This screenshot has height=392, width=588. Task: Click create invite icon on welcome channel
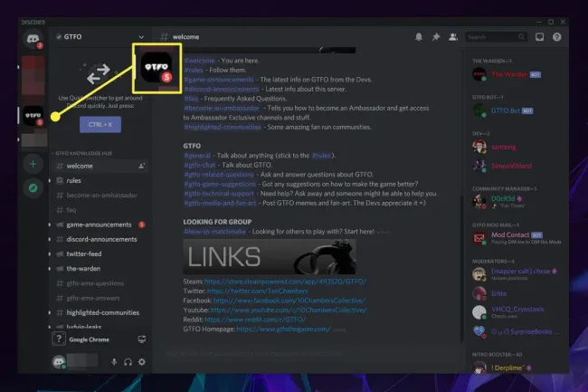point(141,166)
